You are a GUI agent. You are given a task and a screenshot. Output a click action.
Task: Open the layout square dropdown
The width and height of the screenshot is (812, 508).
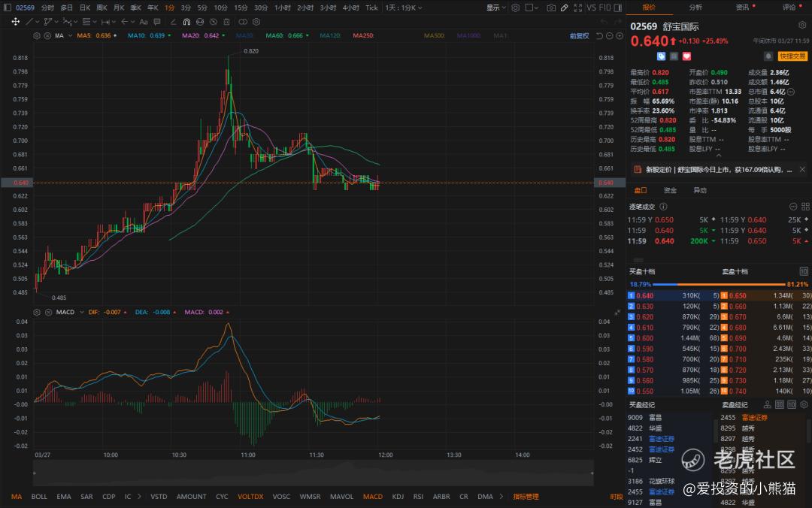(x=532, y=8)
